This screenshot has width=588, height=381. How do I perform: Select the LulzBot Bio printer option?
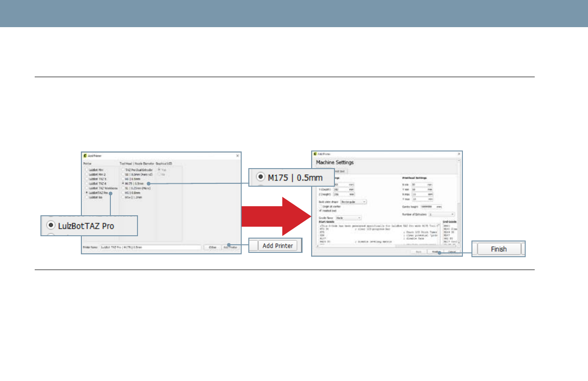[87, 197]
